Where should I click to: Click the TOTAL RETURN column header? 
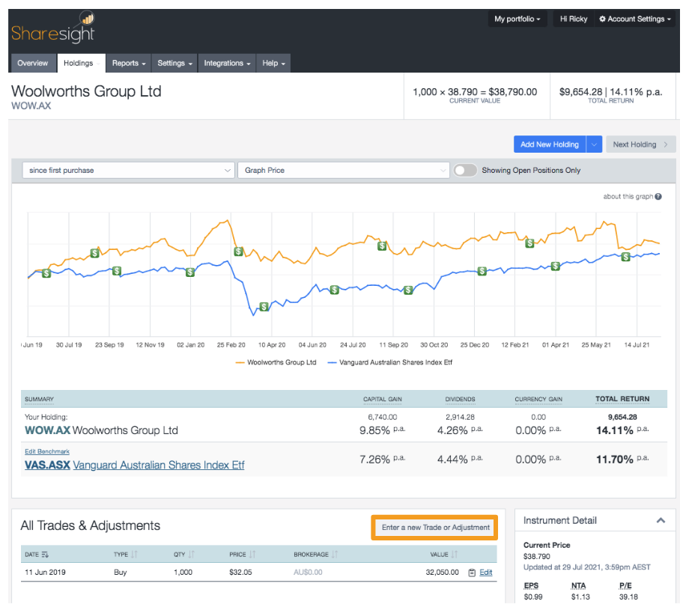(x=622, y=399)
